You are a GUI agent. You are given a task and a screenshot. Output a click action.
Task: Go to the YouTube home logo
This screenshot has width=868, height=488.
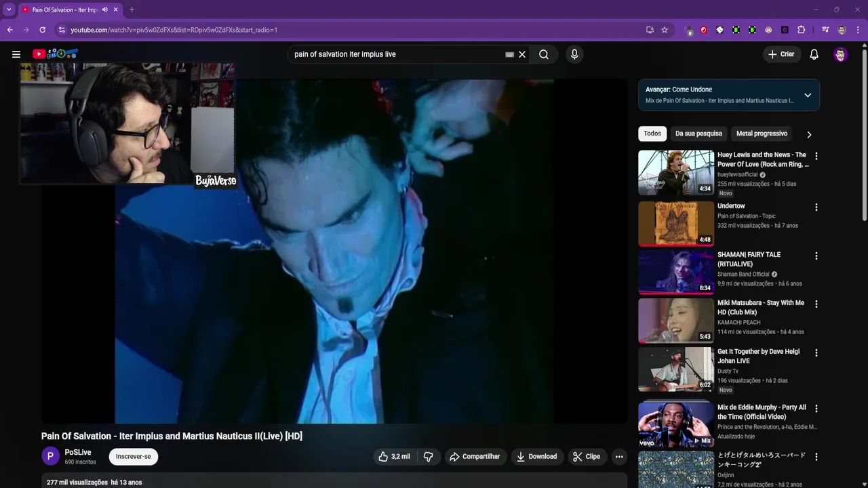coord(55,54)
